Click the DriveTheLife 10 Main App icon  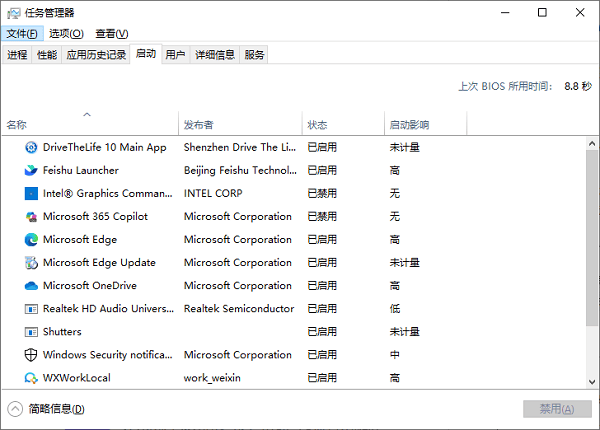31,147
